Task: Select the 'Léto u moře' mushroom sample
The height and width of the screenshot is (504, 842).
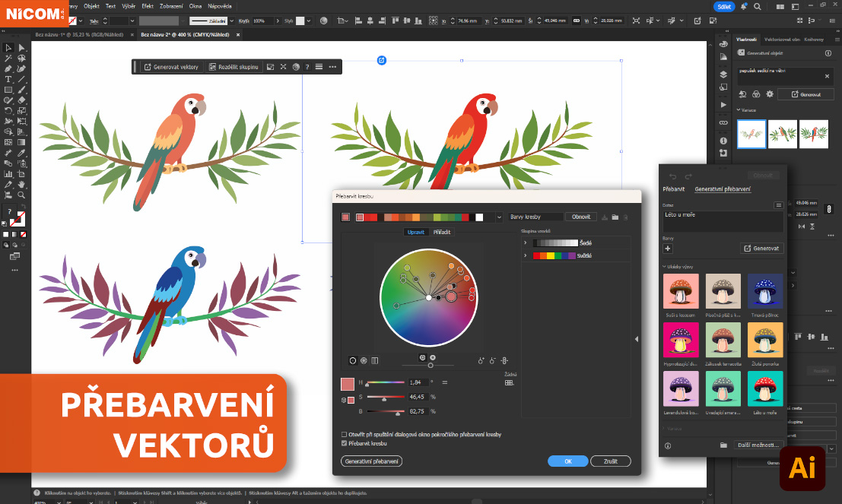Action: click(765, 389)
